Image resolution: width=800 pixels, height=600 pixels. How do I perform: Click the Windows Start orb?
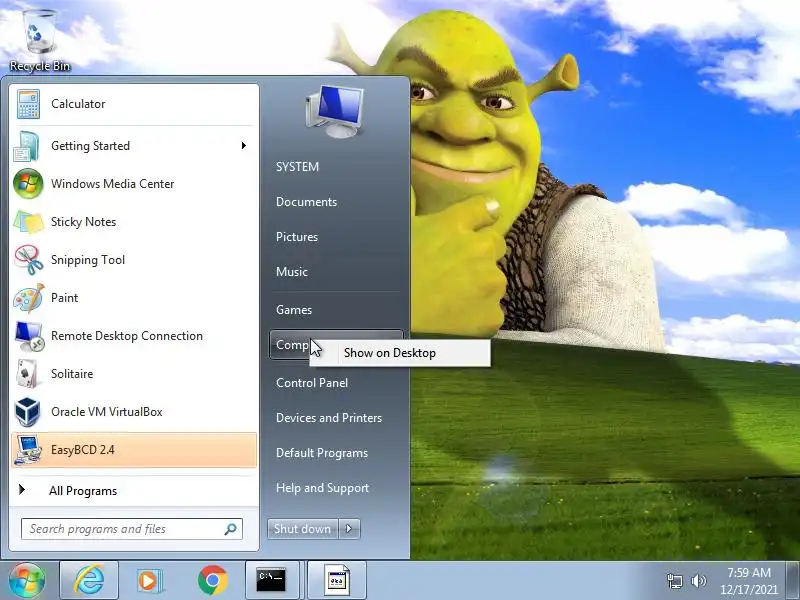tap(27, 580)
